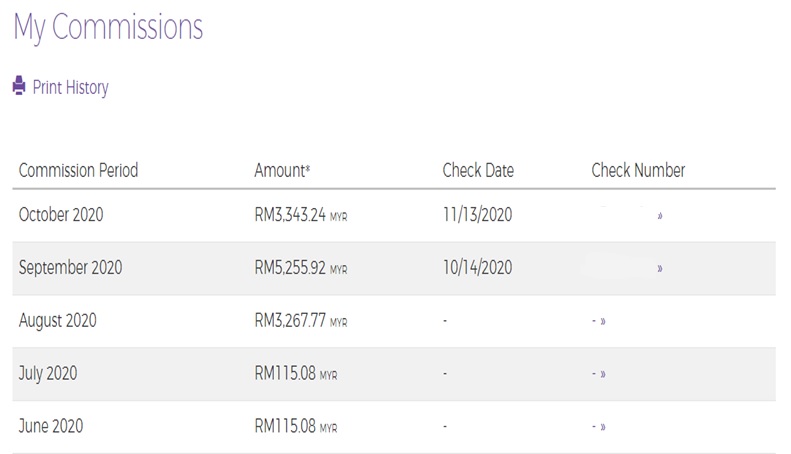The image size is (791, 454).
Task: Select the September 2020 commission period
Action: click(x=70, y=268)
